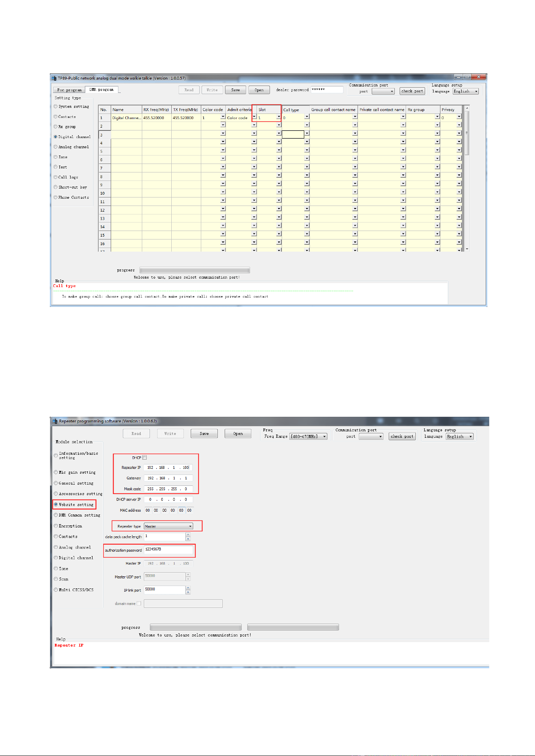Image resolution: width=535 pixels, height=756 pixels.
Task: Click the Repeater programming software title bar icon
Action: 55,421
